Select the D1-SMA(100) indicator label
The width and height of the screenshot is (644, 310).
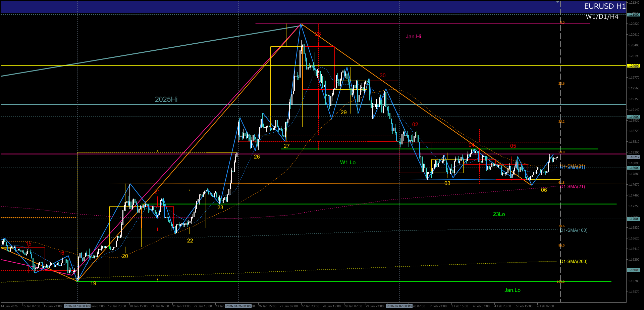(x=574, y=230)
